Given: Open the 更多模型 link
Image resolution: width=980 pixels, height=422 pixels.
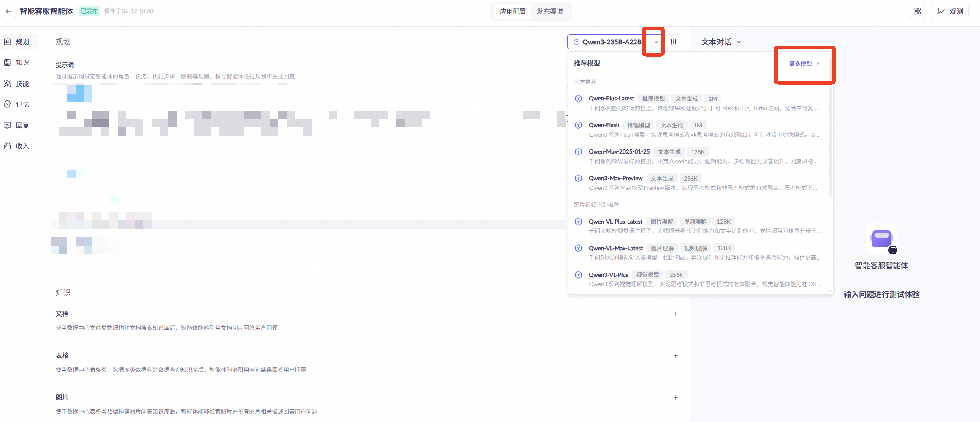Looking at the screenshot, I should (x=804, y=64).
